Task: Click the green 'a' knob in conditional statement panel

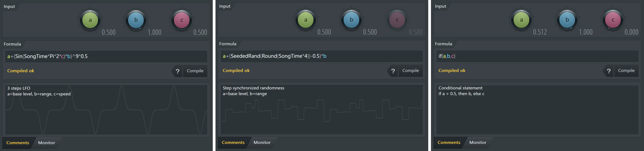Action: [x=521, y=20]
